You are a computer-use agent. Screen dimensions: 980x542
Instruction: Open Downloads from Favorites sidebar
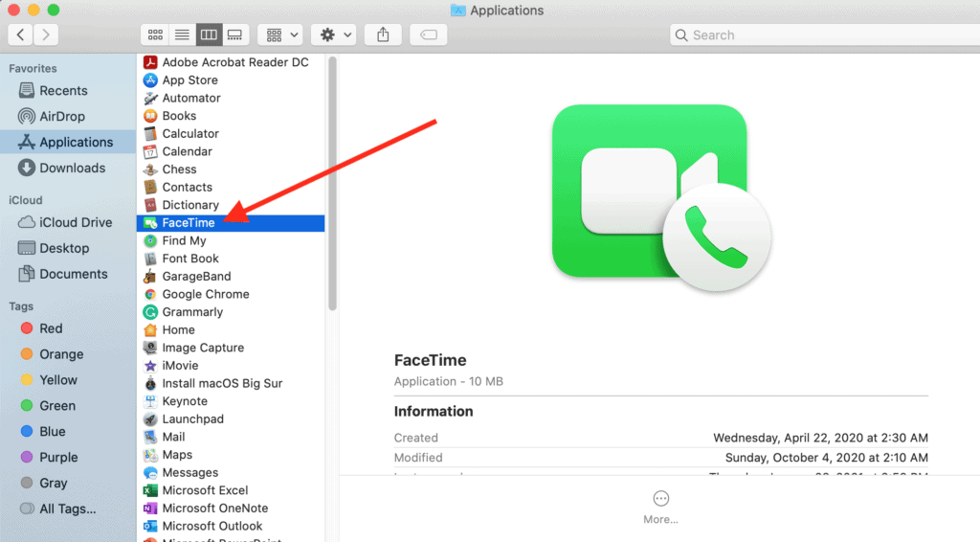72,168
